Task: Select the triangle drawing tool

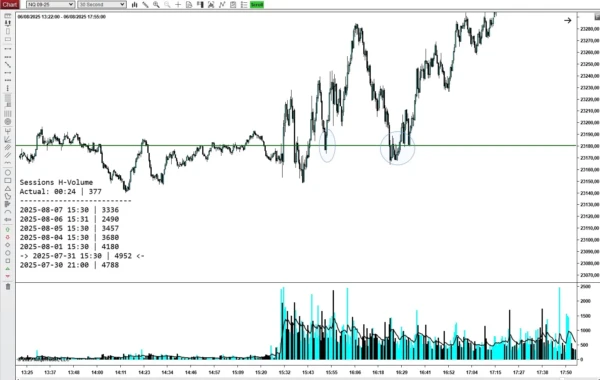Action: 8,188
